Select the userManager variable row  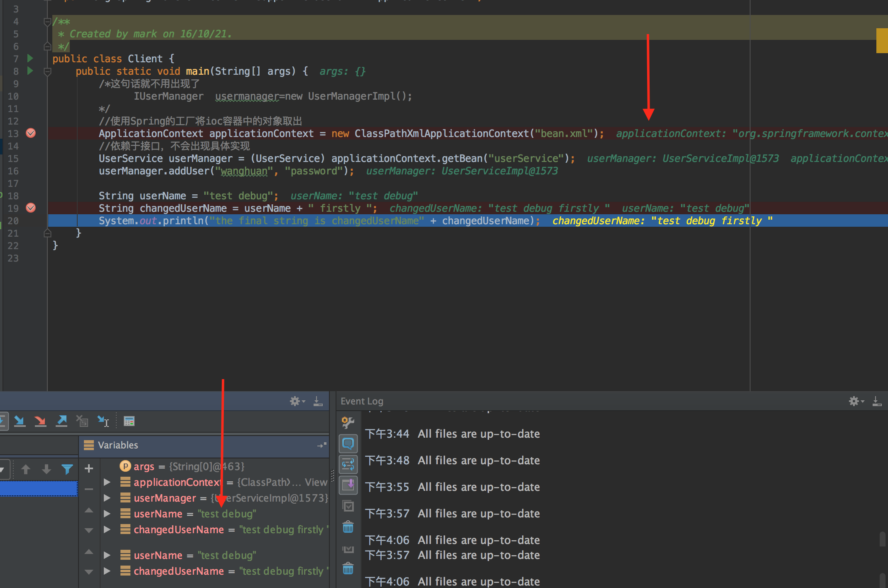pyautogui.click(x=215, y=497)
